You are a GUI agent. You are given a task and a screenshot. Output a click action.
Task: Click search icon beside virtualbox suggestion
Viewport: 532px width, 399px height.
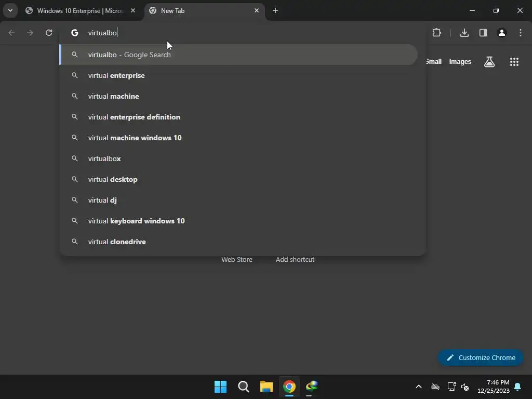75,158
